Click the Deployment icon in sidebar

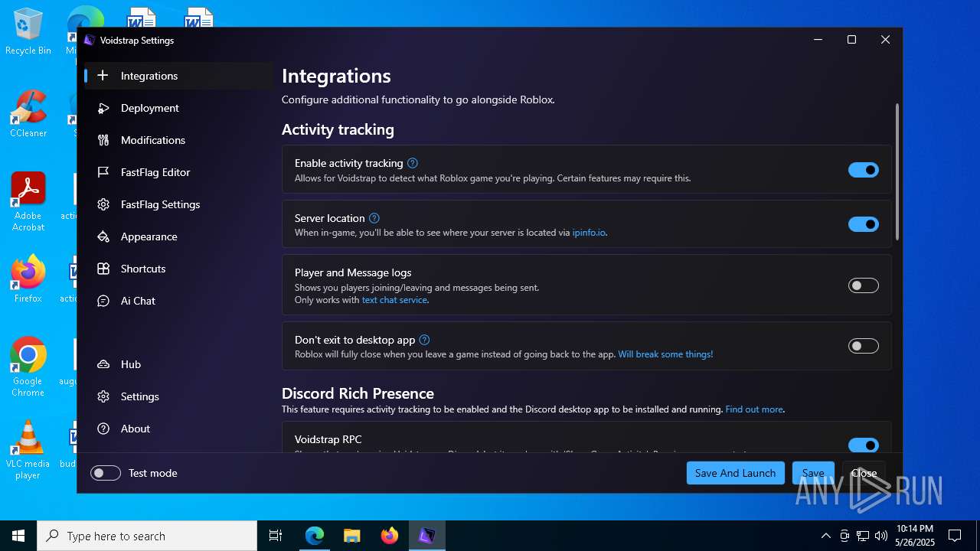pyautogui.click(x=103, y=108)
